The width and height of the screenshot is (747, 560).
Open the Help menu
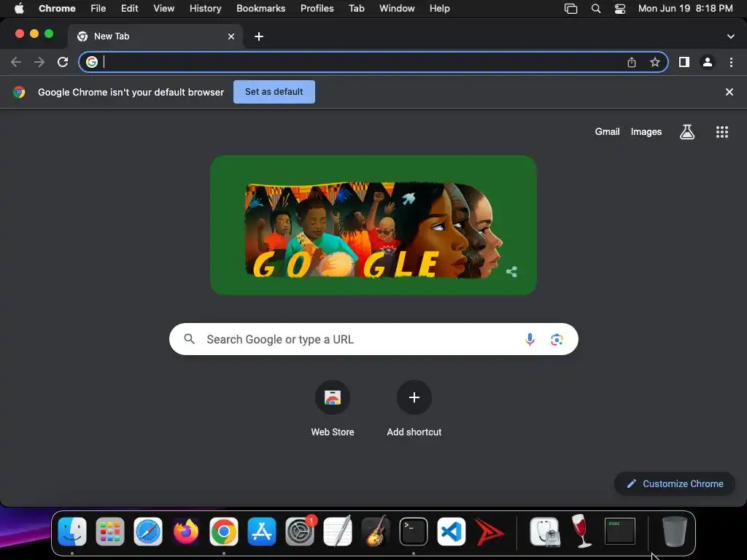[x=439, y=9]
